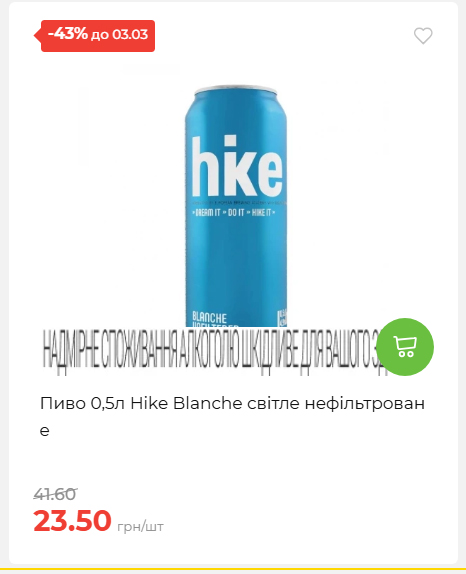Add Hike Blanche beer to favorites heart
Screen dimensions: 466x574
click(x=423, y=36)
